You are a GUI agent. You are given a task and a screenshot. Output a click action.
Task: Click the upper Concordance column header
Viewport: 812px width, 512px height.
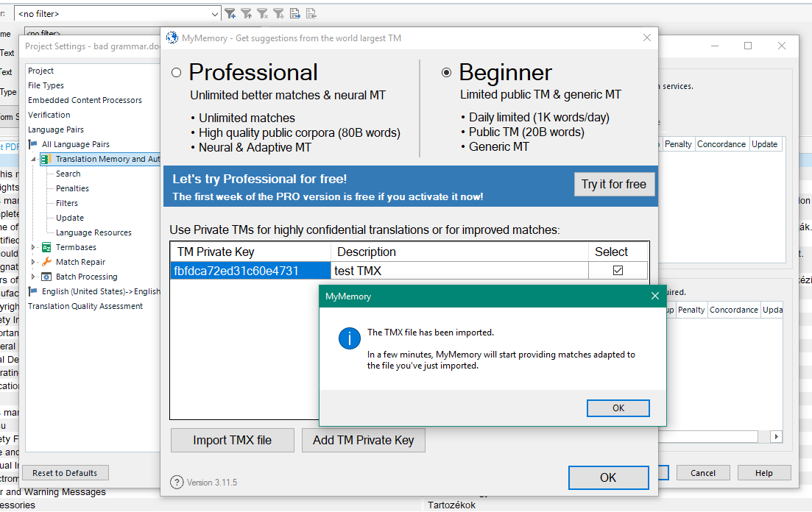click(x=721, y=144)
